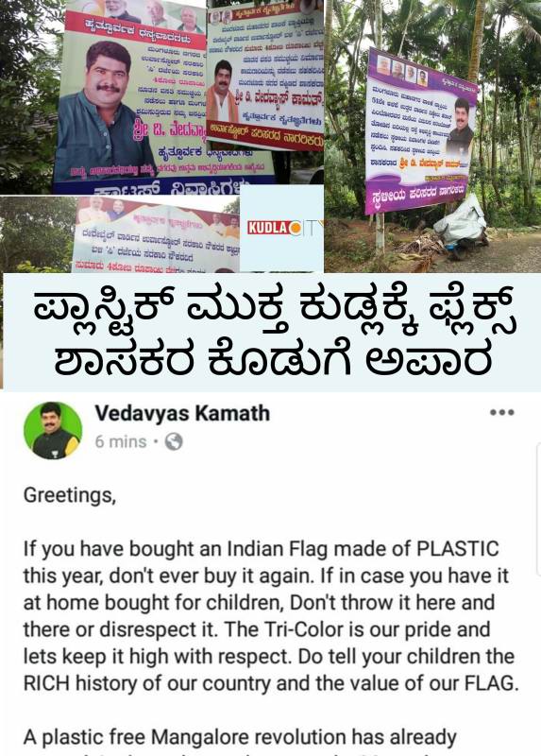The height and width of the screenshot is (756, 541).
Task: Click the first line of the Kannada headline
Action: tap(275, 310)
